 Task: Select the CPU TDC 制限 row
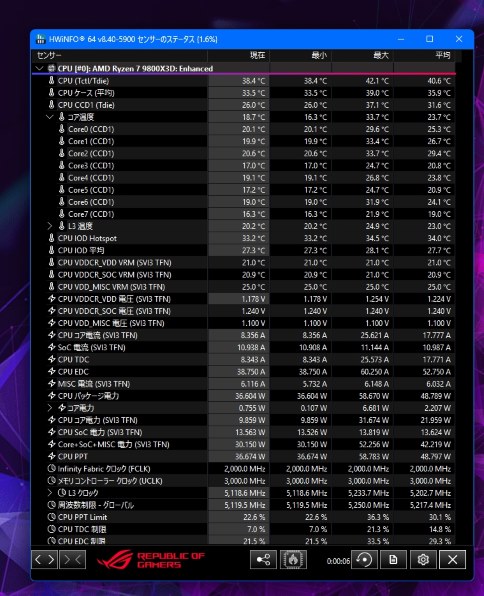click(x=244, y=529)
